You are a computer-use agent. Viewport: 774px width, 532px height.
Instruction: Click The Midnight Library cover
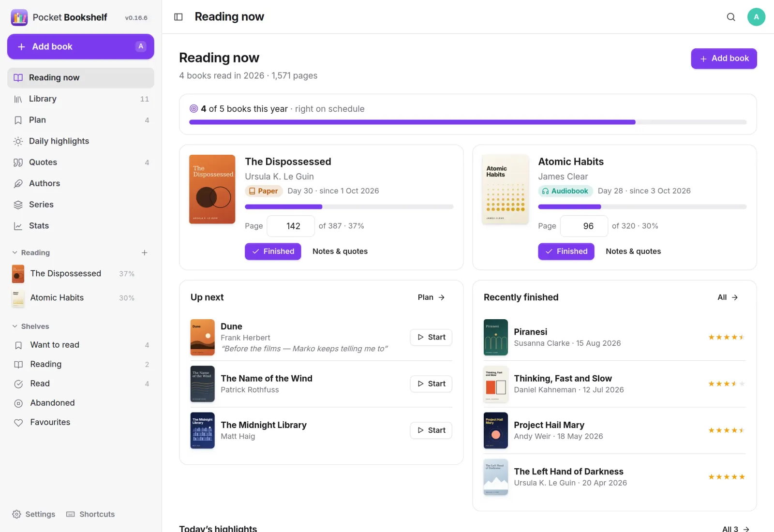(202, 430)
